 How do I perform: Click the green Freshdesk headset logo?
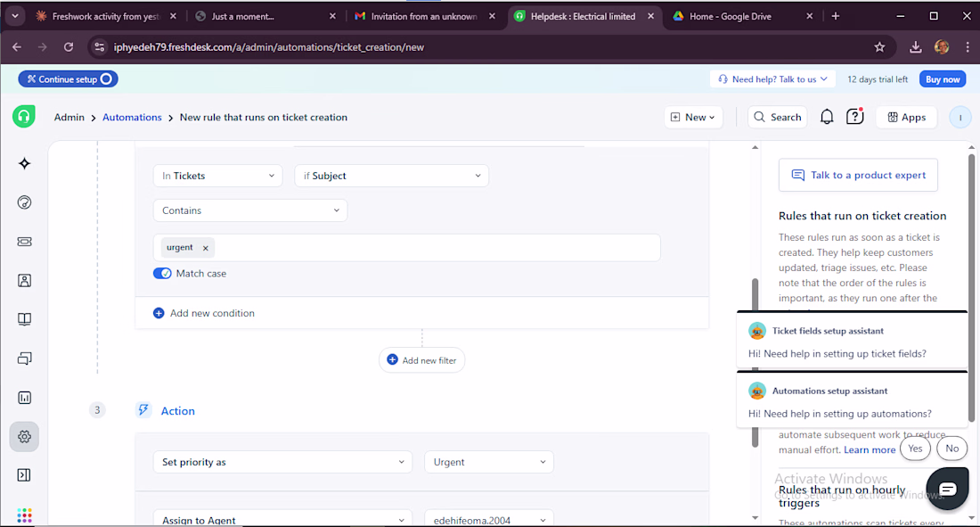(24, 117)
